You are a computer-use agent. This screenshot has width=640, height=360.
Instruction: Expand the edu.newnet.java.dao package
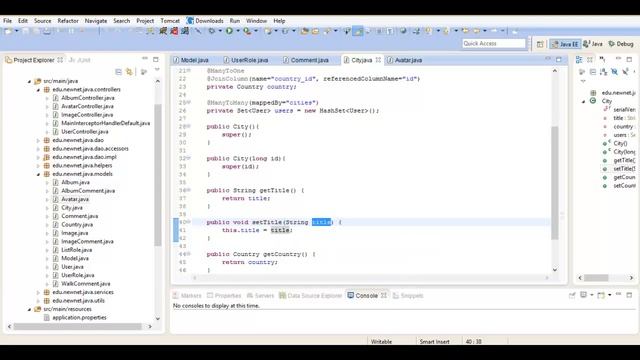(x=38, y=140)
